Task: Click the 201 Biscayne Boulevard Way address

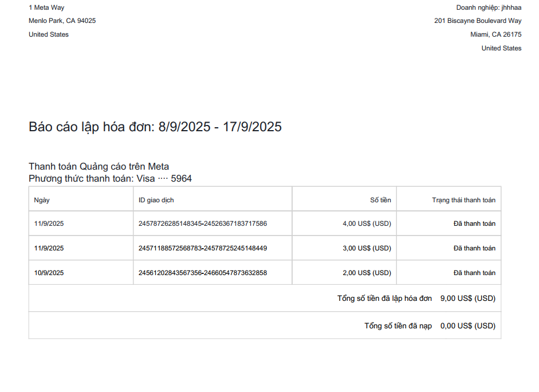Action: click(478, 21)
